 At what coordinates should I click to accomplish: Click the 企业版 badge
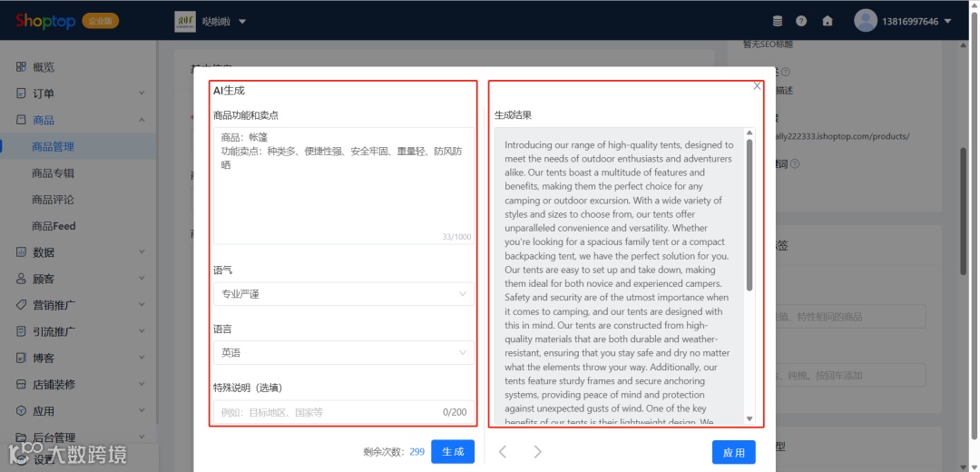tap(100, 21)
